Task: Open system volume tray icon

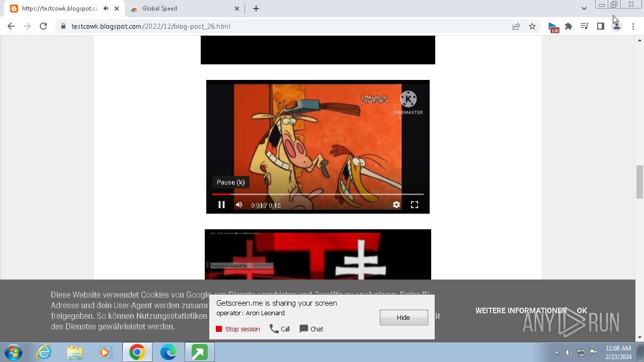Action: [569, 352]
